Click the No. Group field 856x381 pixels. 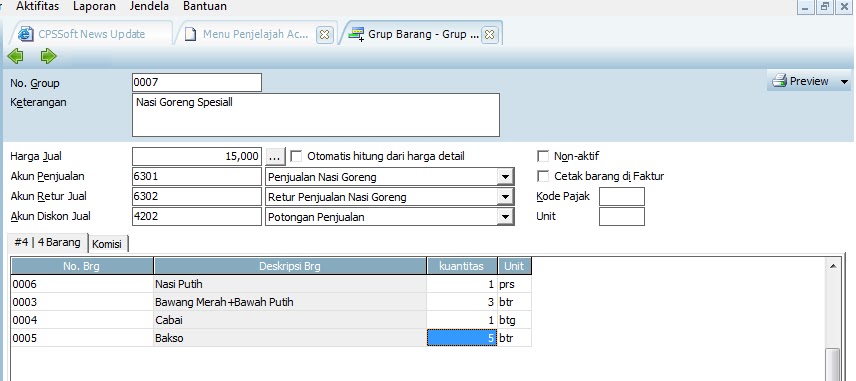[197, 82]
